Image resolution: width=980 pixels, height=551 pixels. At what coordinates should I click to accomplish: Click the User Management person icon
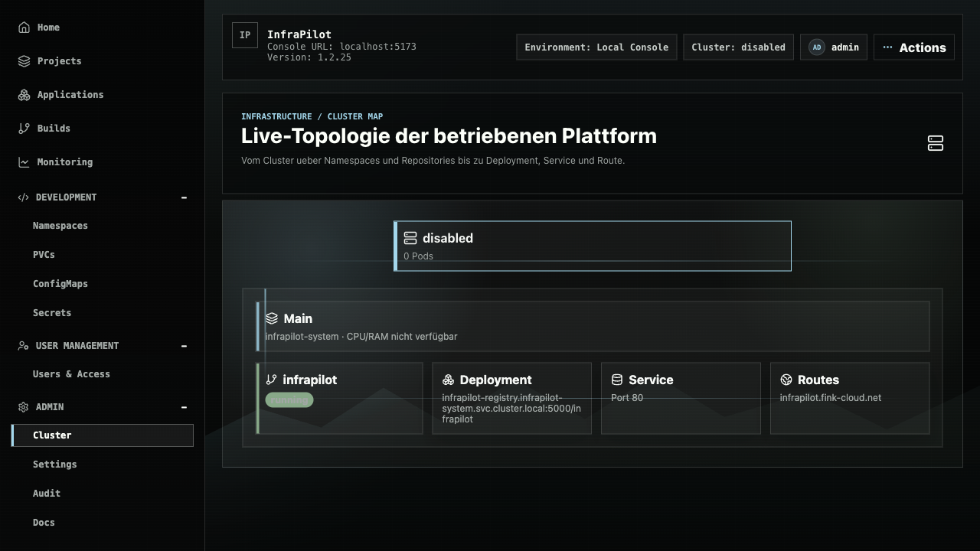(23, 346)
